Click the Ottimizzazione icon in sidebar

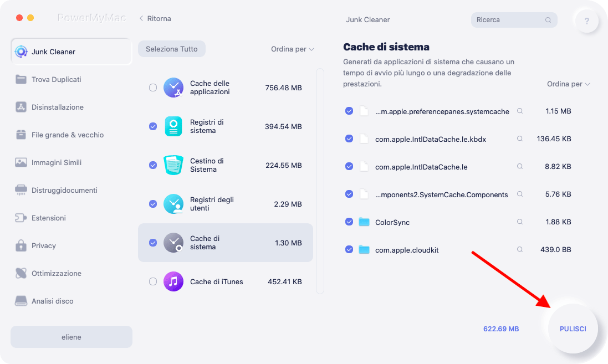pyautogui.click(x=21, y=273)
